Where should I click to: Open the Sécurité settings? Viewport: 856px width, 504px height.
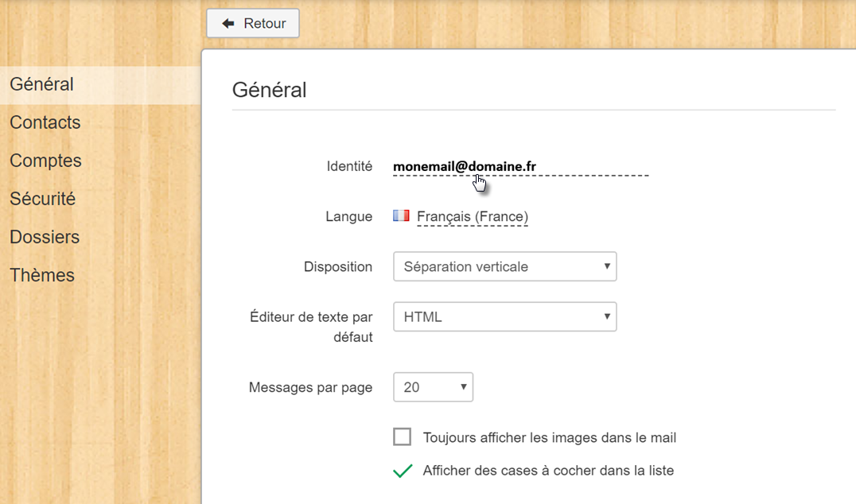43,199
